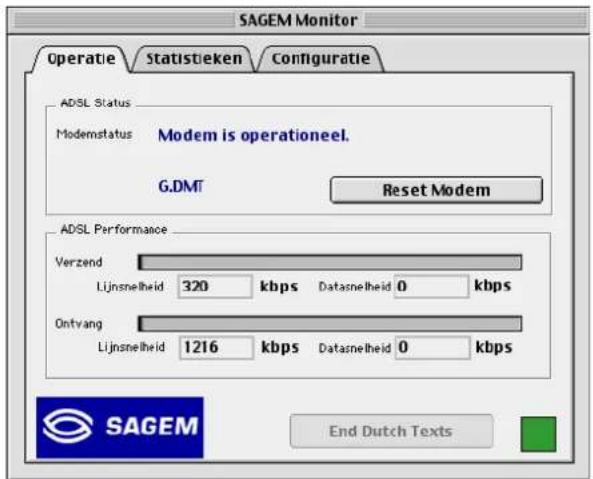The height and width of the screenshot is (479, 593).
Task: Click the Modemstatus label
Action: [95, 134]
